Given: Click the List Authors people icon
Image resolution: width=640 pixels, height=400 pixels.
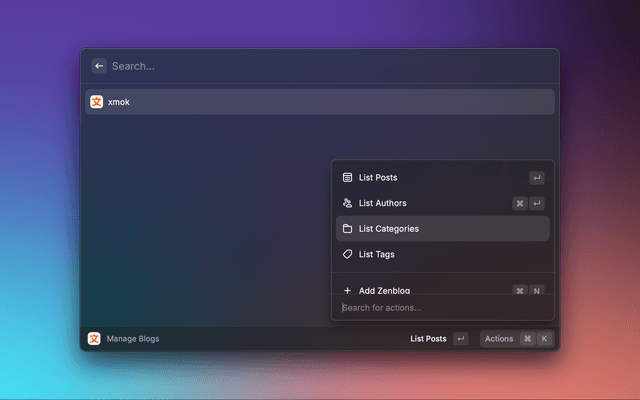Looking at the screenshot, I should (x=347, y=203).
